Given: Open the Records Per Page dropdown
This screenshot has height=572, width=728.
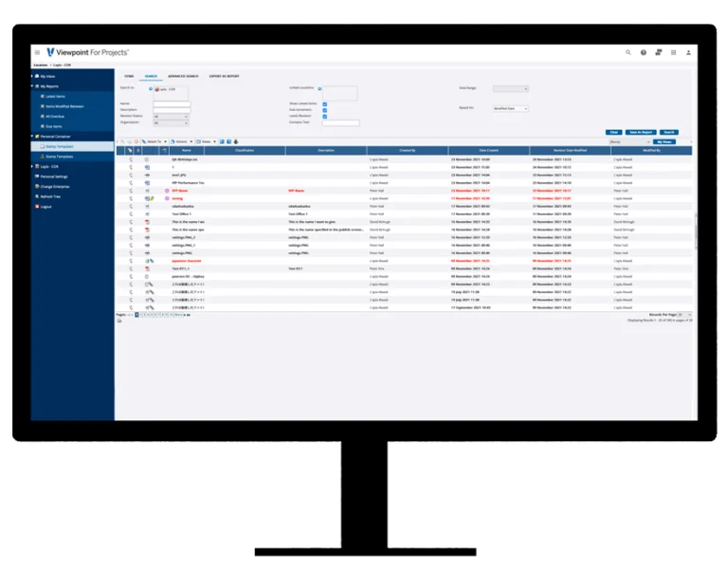Looking at the screenshot, I should pos(684,315).
